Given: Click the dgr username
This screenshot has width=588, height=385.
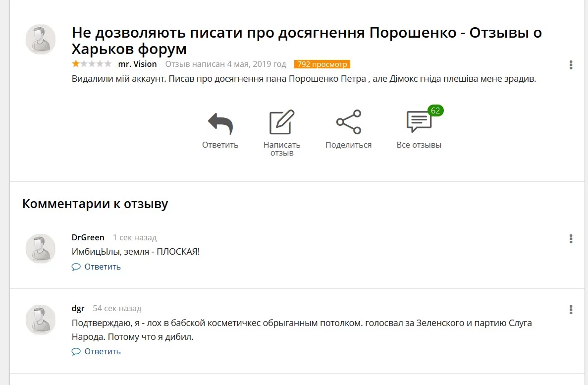Looking at the screenshot, I should (x=78, y=308).
